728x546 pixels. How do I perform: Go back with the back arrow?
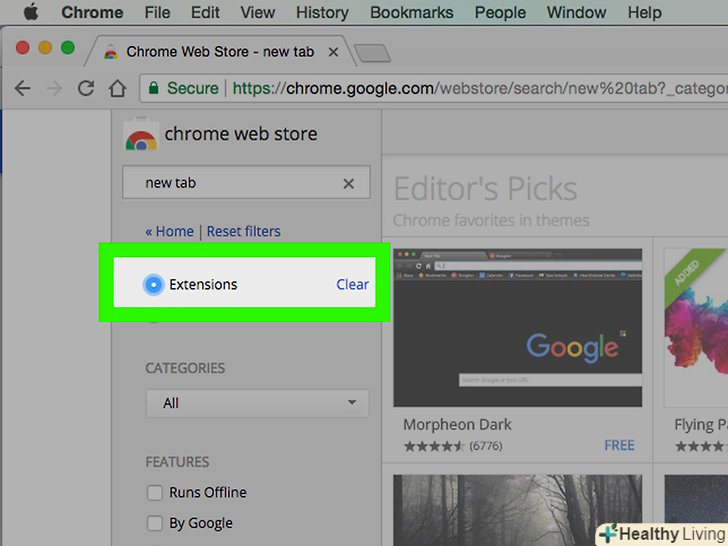22,88
